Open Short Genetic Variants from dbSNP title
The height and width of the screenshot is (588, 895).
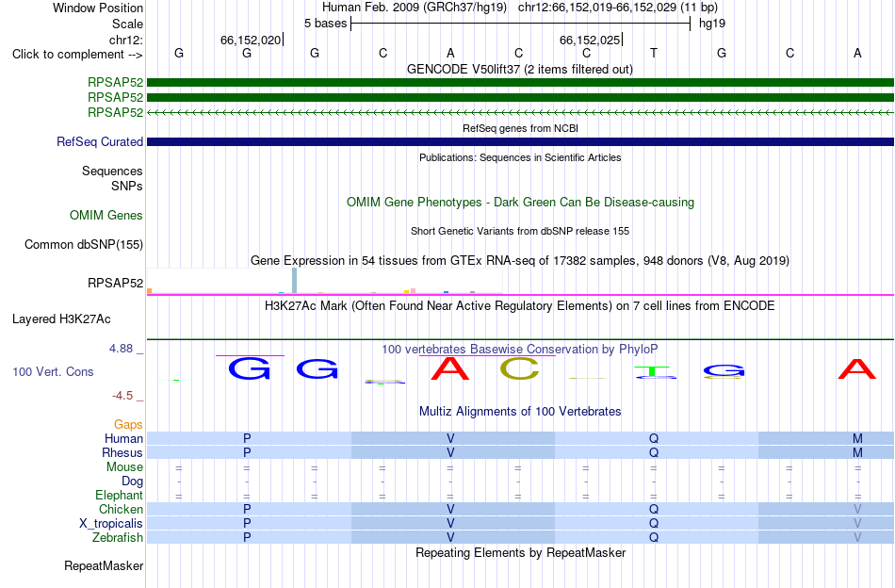pyautogui.click(x=520, y=231)
